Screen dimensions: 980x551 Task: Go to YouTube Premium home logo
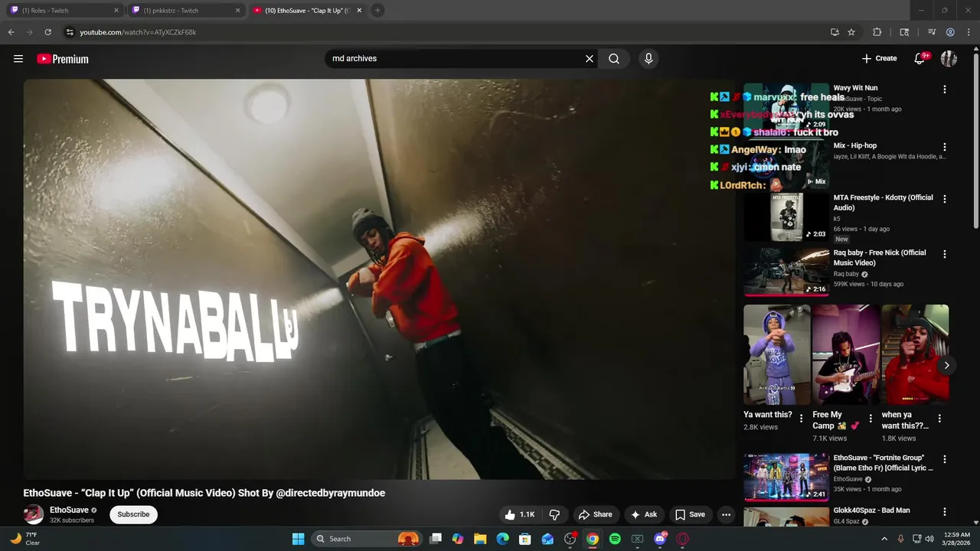coord(63,59)
